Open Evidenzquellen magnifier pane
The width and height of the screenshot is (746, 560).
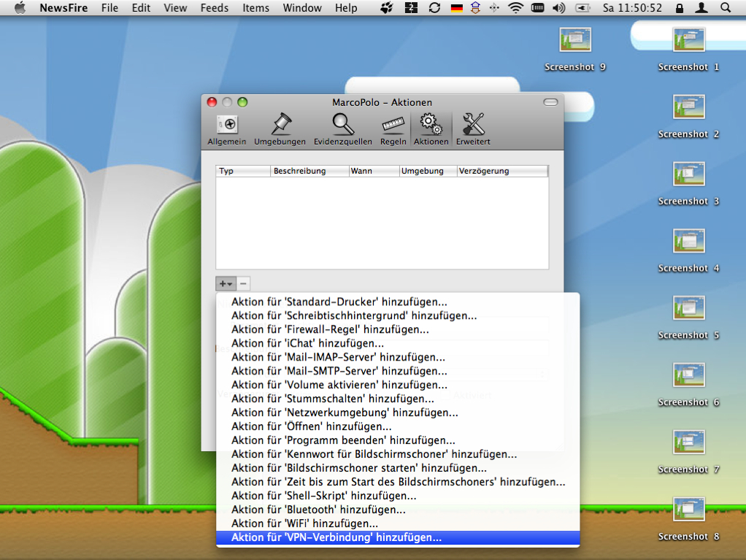click(x=342, y=129)
